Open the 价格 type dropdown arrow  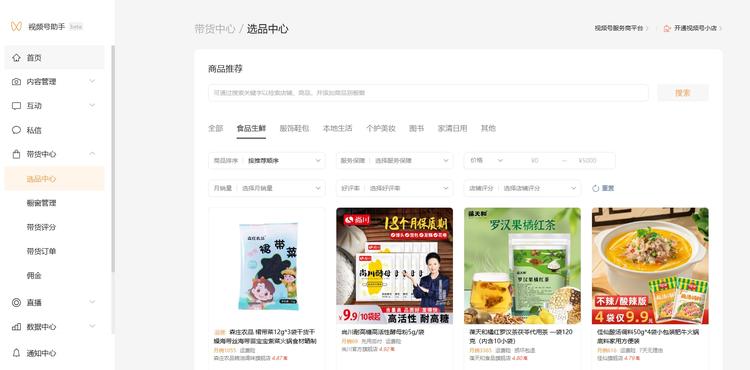pos(500,161)
